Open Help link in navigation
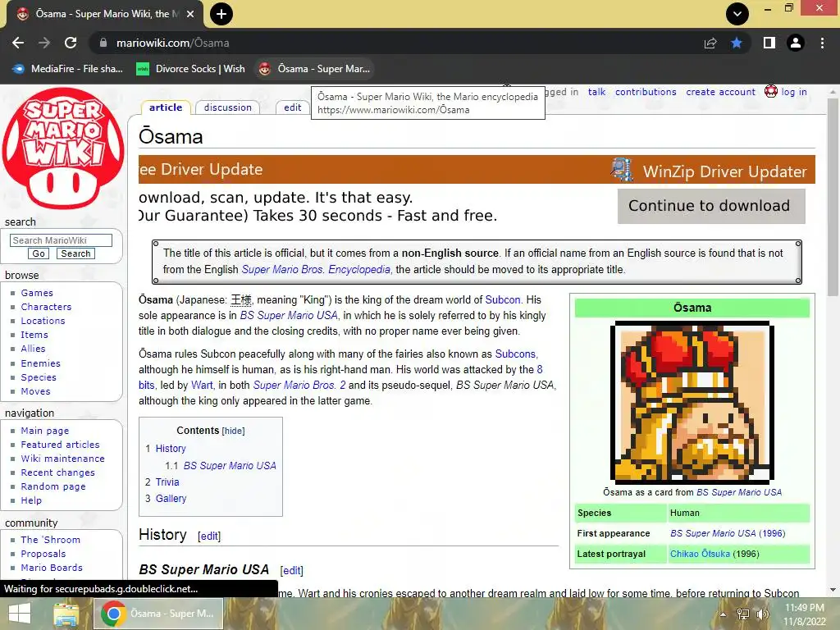Screen dimensions: 840x630 31,500
